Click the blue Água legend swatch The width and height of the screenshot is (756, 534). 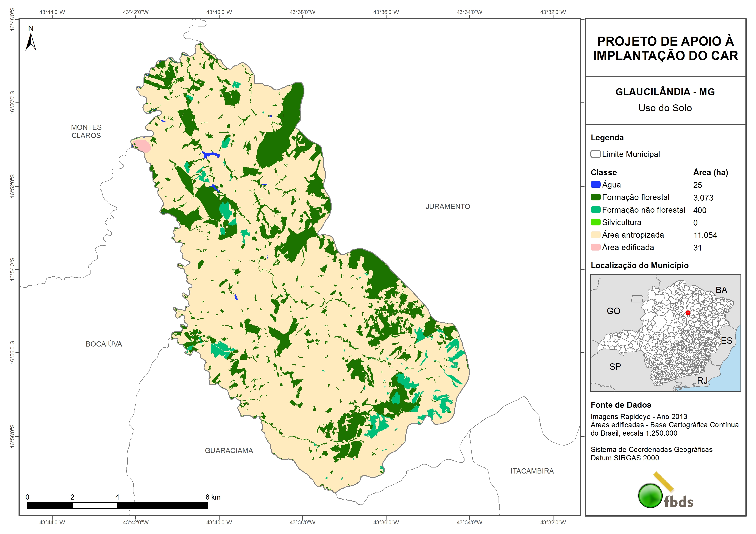coord(595,185)
